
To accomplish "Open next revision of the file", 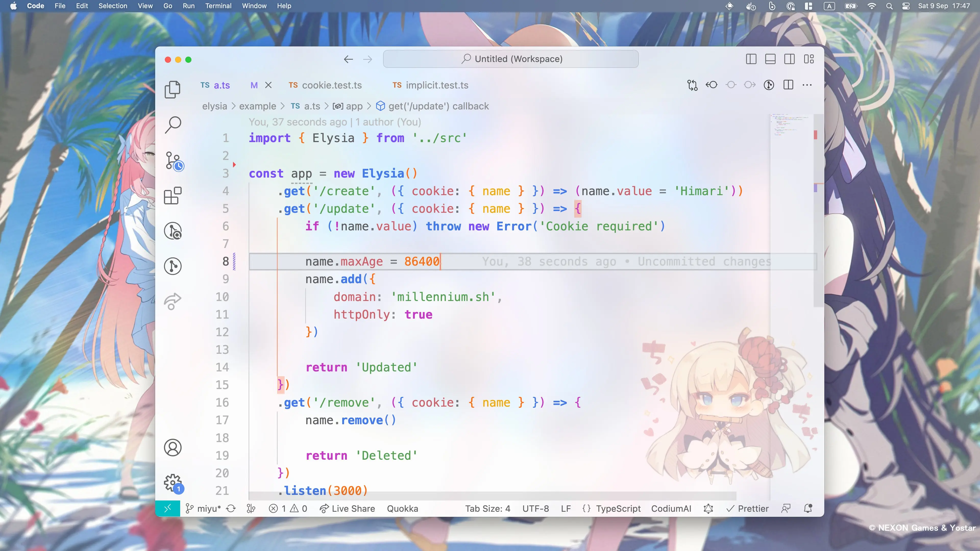I will (x=750, y=85).
